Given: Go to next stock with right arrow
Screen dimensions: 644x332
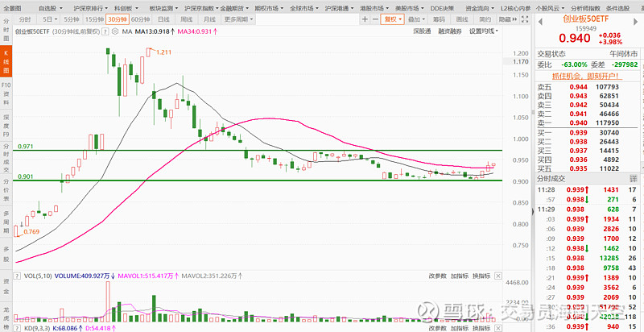Looking at the screenshot, I should coord(635,20).
